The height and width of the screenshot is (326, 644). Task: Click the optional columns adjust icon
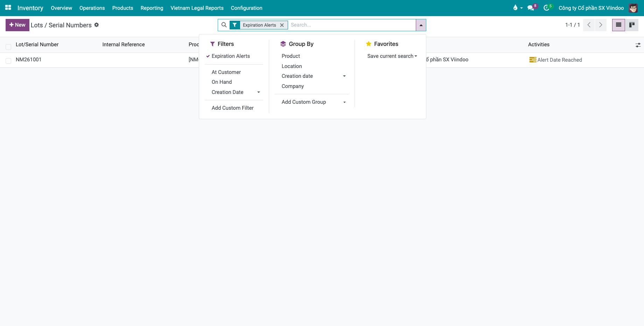coord(638,45)
